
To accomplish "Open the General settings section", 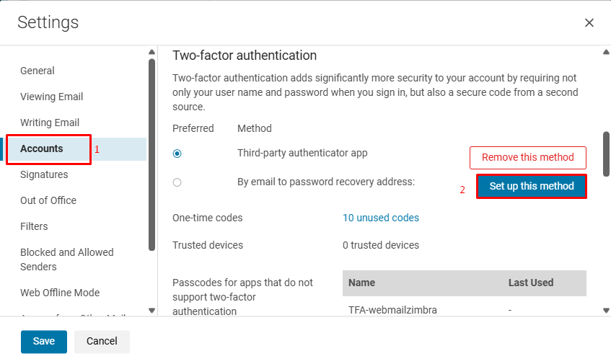I will pos(38,71).
